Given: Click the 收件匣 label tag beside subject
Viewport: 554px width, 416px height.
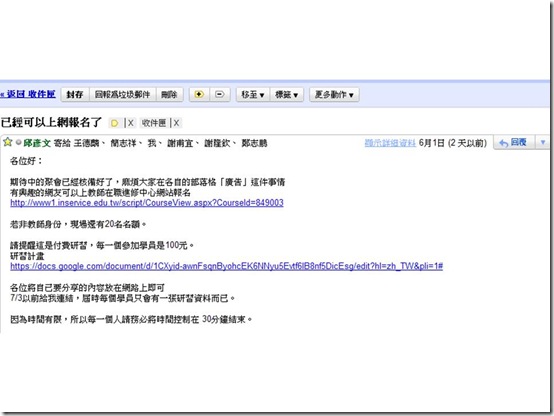Looking at the screenshot, I should tap(154, 123).
